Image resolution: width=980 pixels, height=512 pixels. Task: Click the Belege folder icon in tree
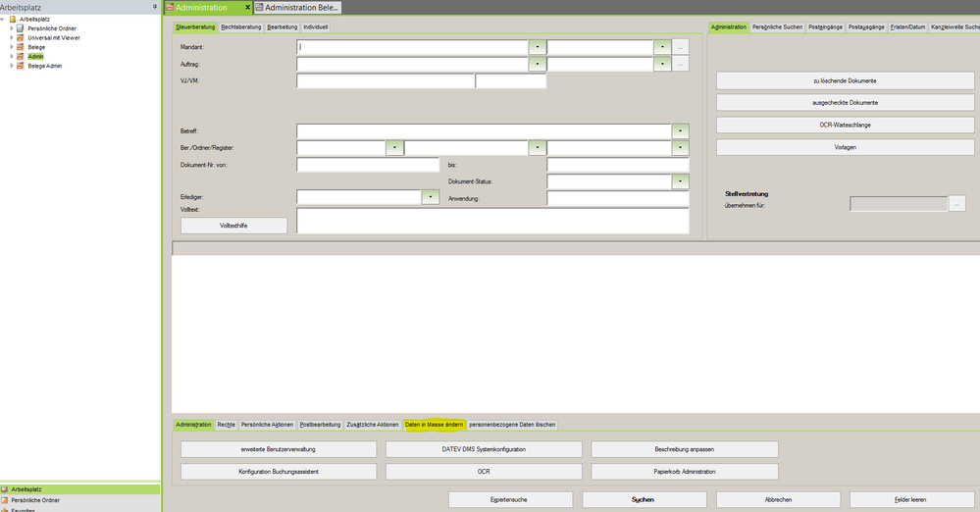[20, 47]
